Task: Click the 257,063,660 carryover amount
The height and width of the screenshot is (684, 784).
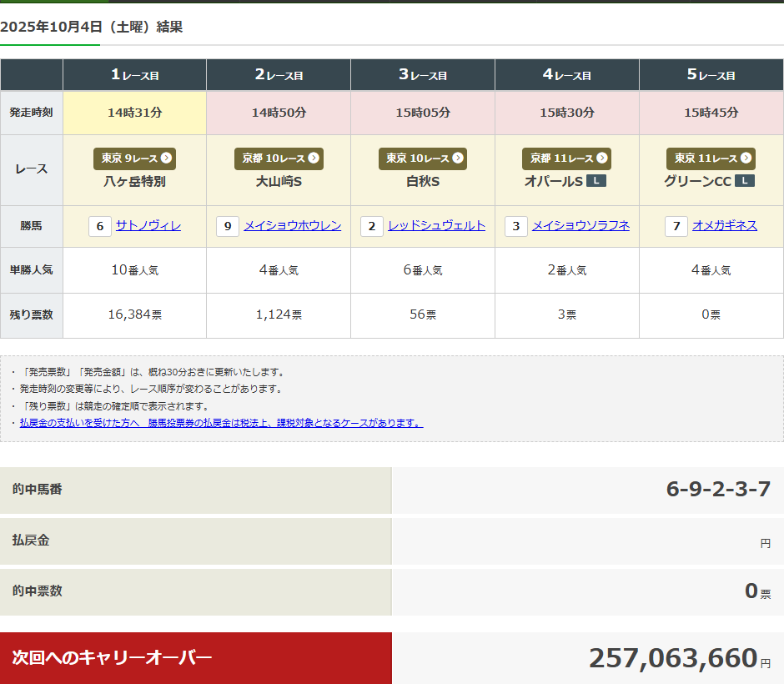Action: (672, 658)
